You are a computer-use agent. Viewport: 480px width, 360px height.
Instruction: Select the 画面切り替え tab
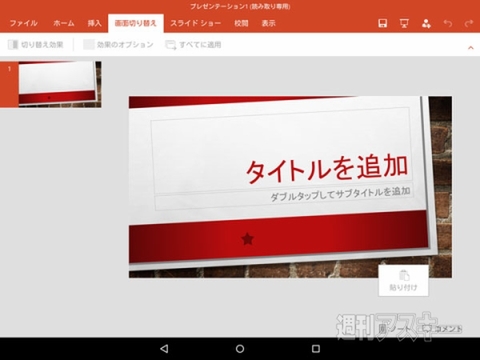point(136,23)
